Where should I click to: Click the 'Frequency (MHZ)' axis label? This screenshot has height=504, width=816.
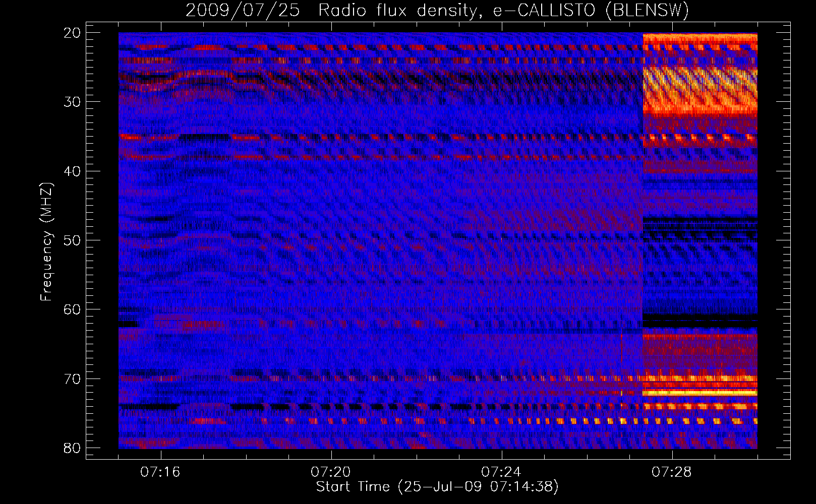pos(46,242)
